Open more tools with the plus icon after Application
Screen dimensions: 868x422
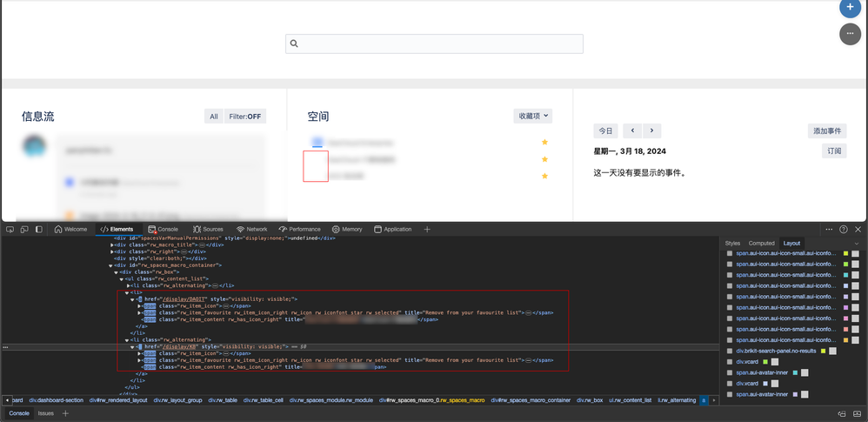(x=427, y=230)
